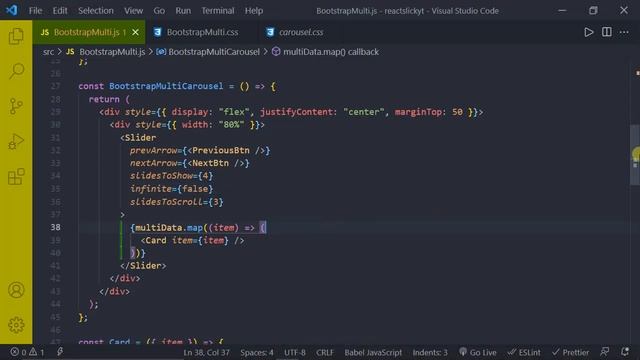Run the code with play icon
This screenshot has height=360, width=640.
(x=588, y=32)
